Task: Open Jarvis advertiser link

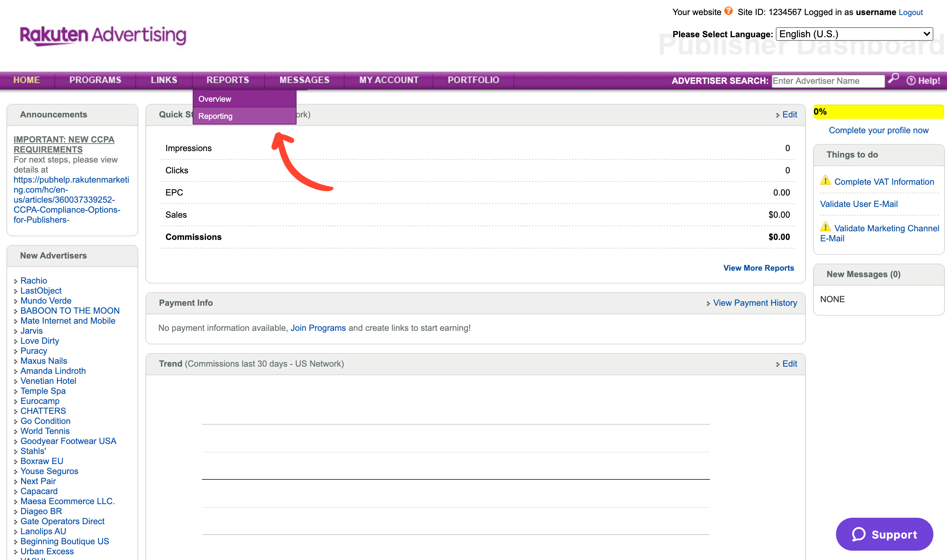Action: (31, 330)
